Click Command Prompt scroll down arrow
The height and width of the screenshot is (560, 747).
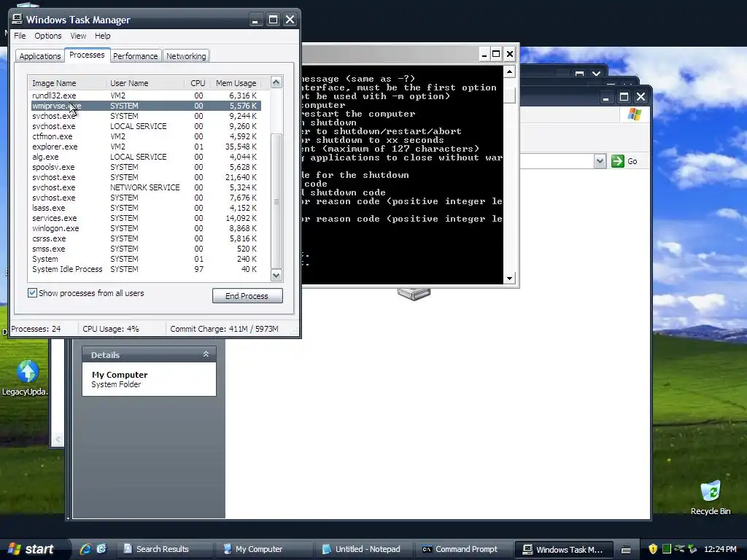510,278
